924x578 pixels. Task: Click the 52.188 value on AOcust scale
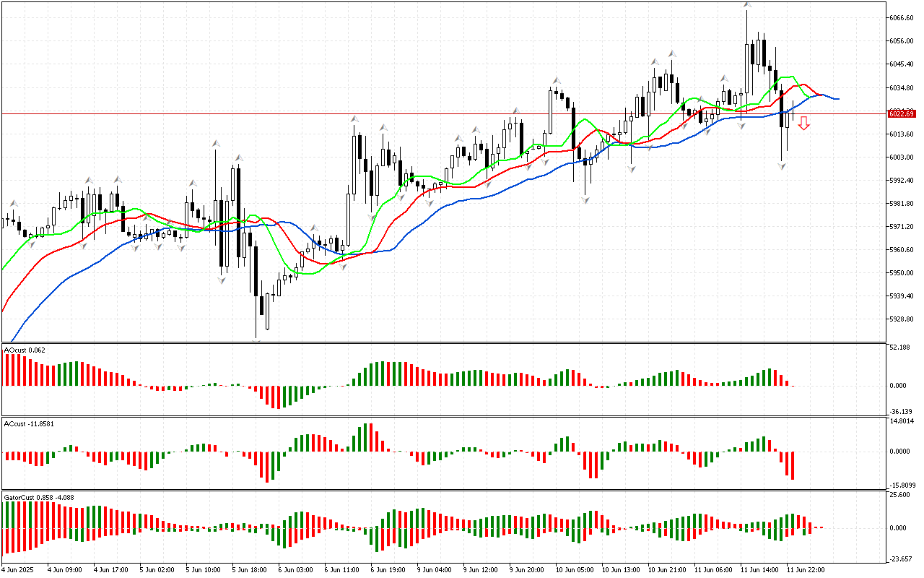point(898,348)
